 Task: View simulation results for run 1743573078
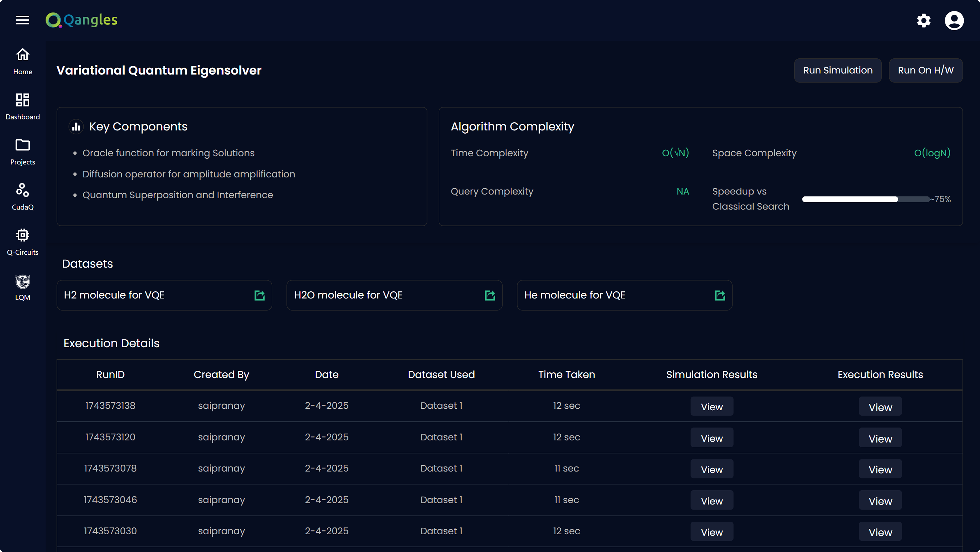711,469
